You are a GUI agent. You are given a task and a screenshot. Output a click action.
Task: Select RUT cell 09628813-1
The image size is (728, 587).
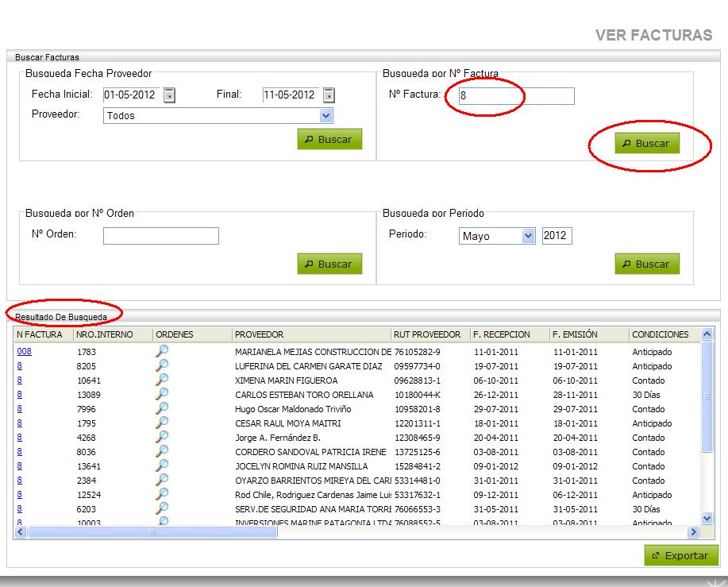tap(418, 380)
